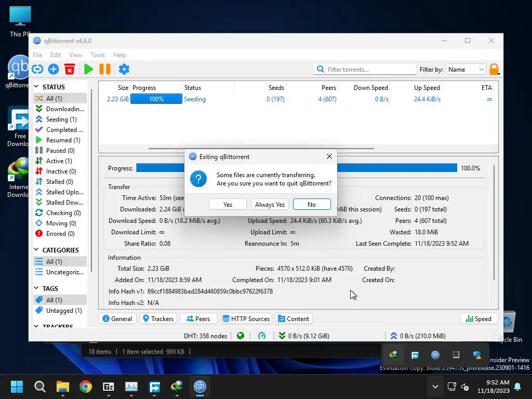Viewport: 532px width, 399px height.
Task: Switch to the Trackers tab
Action: click(158, 318)
